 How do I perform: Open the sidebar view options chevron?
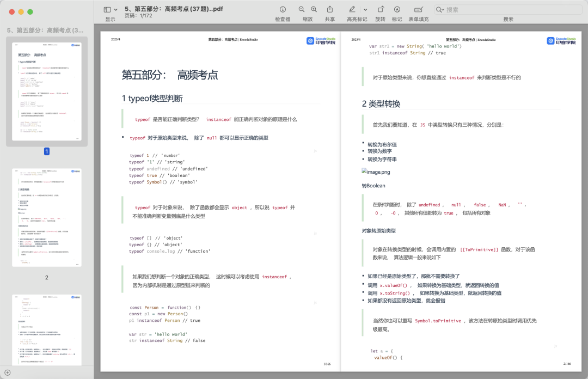pyautogui.click(x=115, y=10)
